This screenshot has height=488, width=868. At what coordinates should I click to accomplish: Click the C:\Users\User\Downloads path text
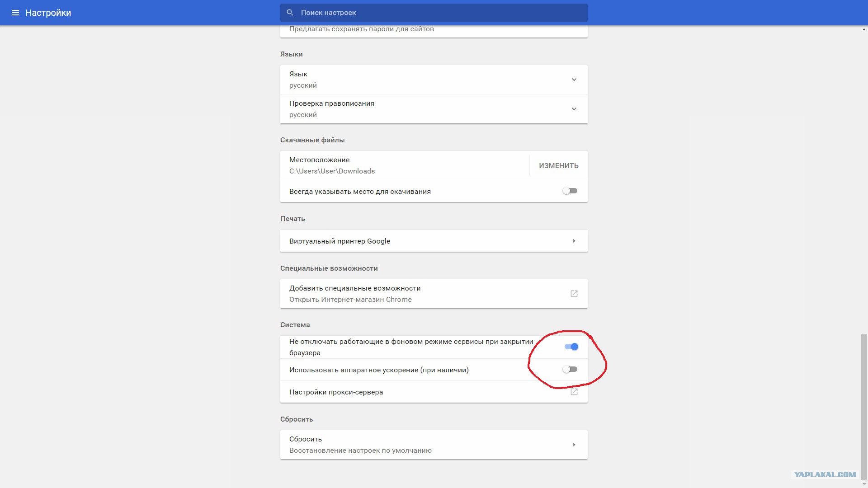(332, 171)
